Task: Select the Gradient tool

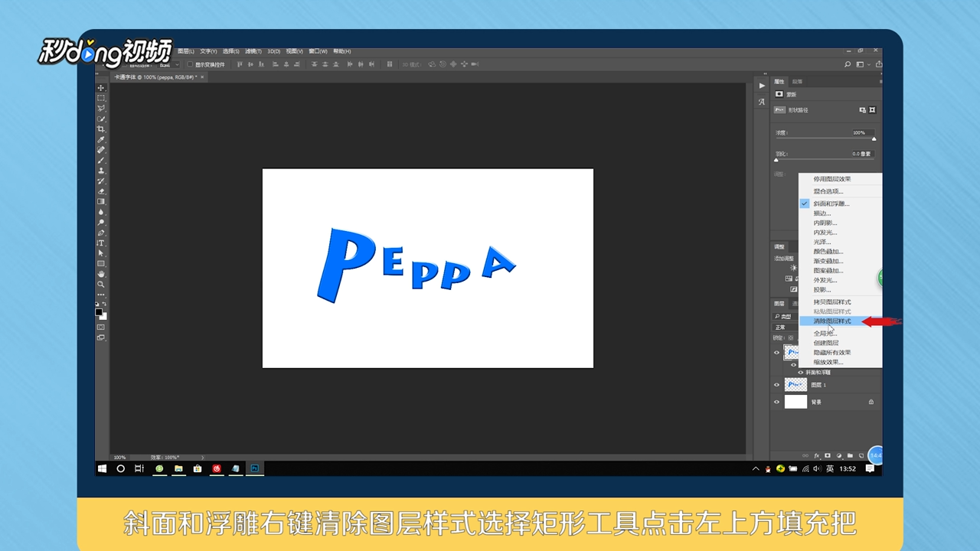Action: pos(101,201)
